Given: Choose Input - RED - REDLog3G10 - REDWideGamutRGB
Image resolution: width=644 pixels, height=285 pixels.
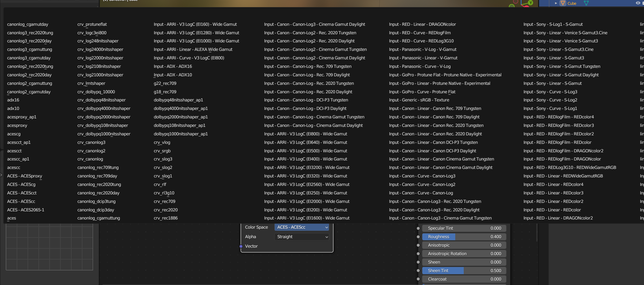Looking at the screenshot, I should point(570,168).
